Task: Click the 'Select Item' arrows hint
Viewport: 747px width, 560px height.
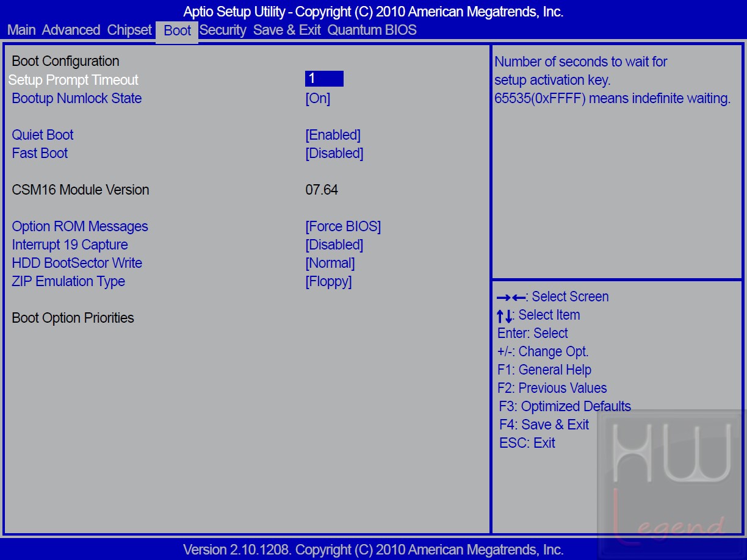Action: [x=538, y=315]
